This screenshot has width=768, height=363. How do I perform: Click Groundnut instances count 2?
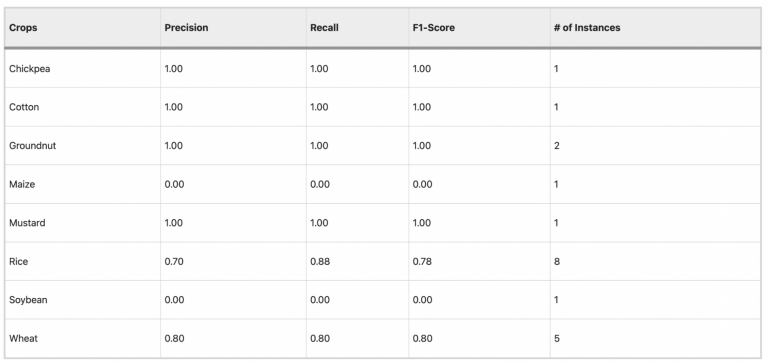(x=557, y=146)
